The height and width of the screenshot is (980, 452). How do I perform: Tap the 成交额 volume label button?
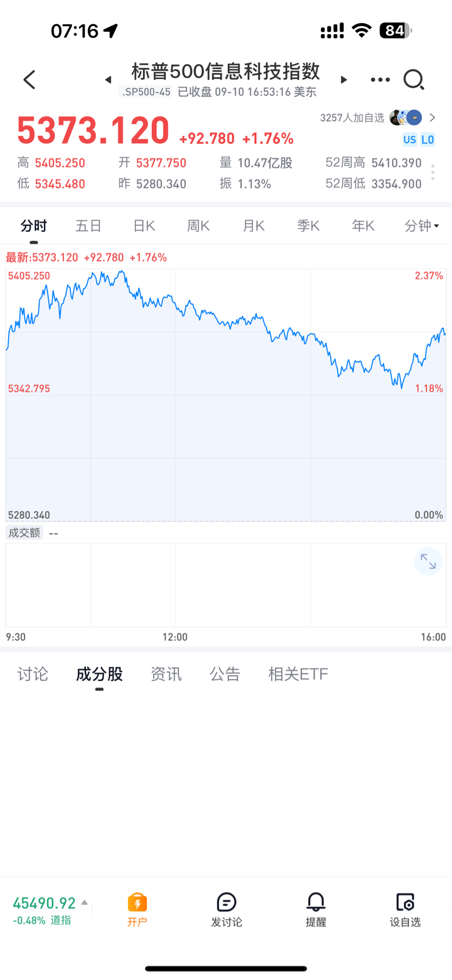coord(24,533)
